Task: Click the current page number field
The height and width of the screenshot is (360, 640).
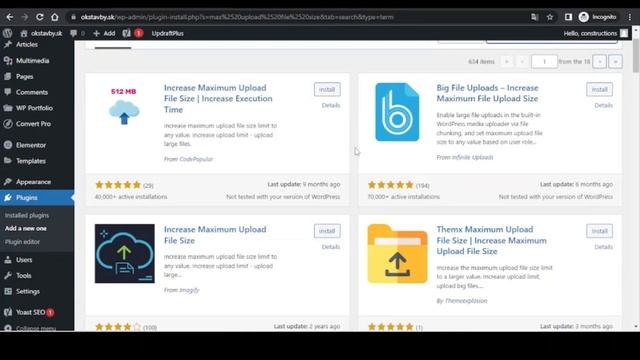Action: tap(544, 62)
